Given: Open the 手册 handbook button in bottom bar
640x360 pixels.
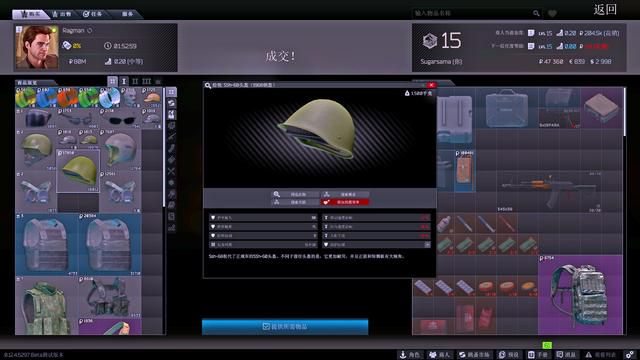Looking at the screenshot, I should [538, 355].
